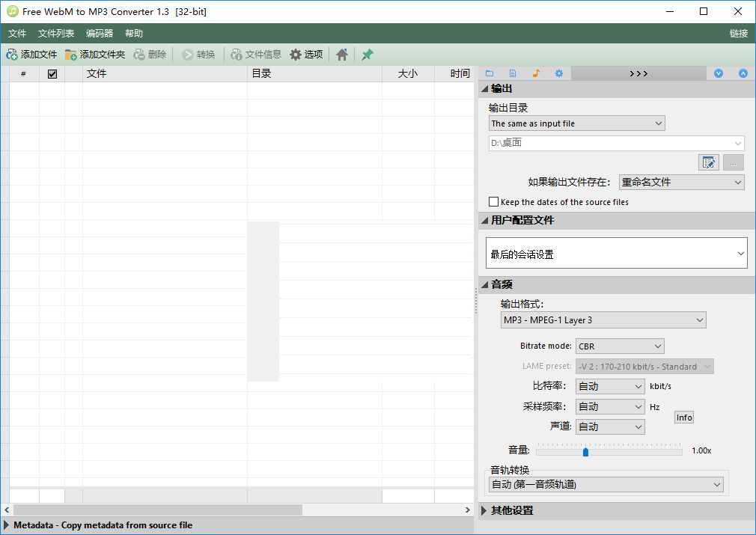
Task: Open the 帮助 menu
Action: click(x=134, y=33)
